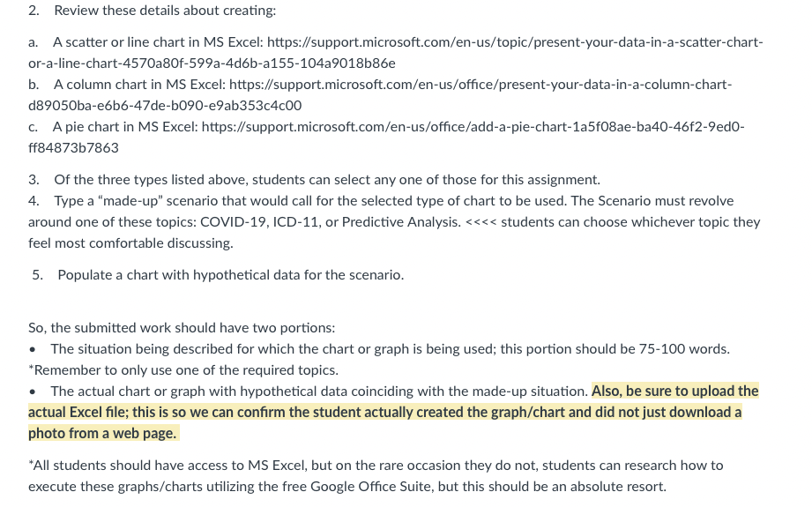This screenshot has height=507, width=812.
Task: Click the 'COVID-19, ICD-11, or Predictive Analysis' topics text
Action: click(x=331, y=222)
